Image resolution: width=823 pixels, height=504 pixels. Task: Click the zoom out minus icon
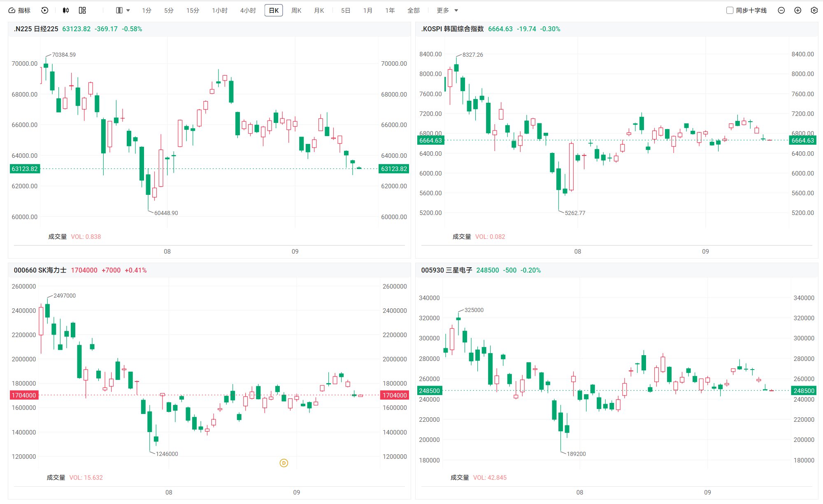tap(781, 10)
